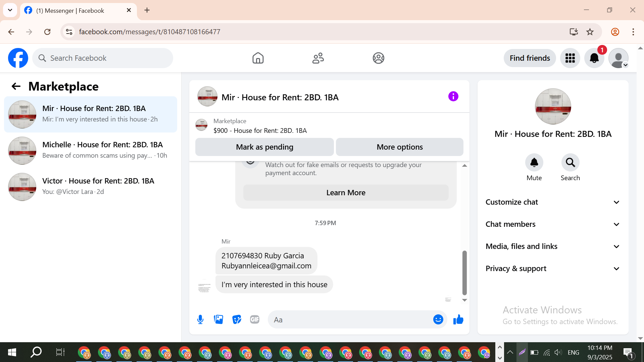Expand Chat members section

pos(553,224)
